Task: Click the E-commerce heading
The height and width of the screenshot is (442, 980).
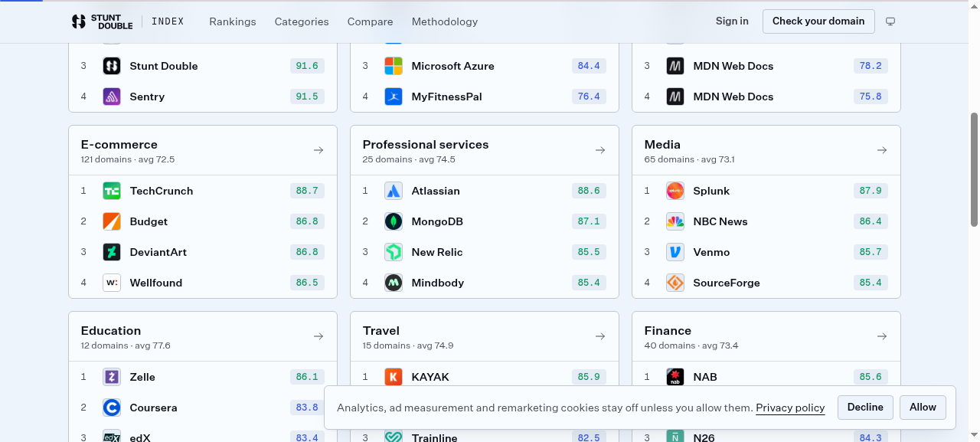Action: [119, 144]
